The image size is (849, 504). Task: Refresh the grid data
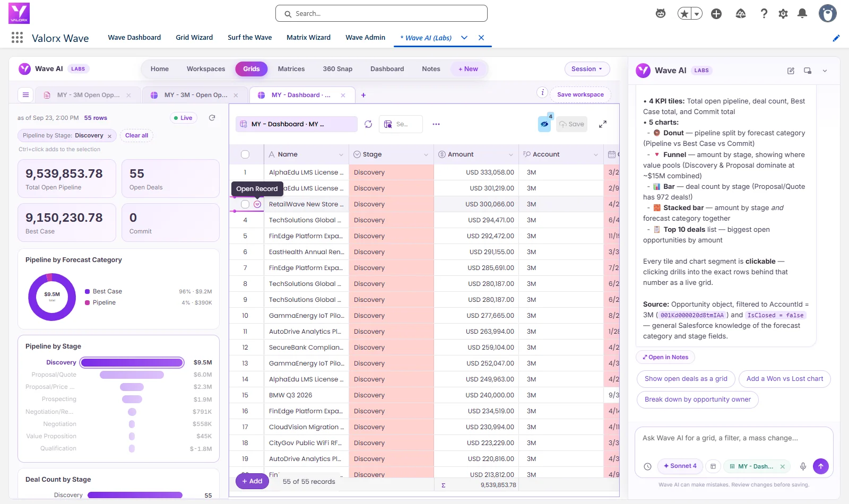tap(368, 124)
